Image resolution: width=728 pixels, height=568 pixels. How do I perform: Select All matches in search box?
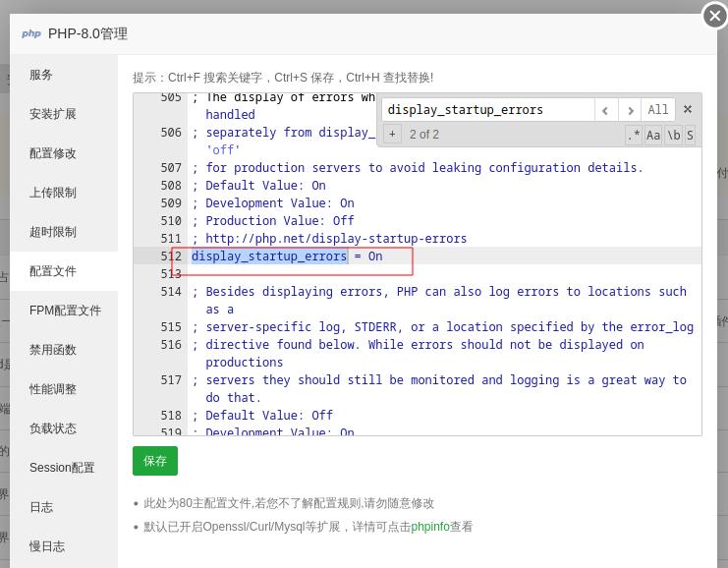tap(658, 110)
